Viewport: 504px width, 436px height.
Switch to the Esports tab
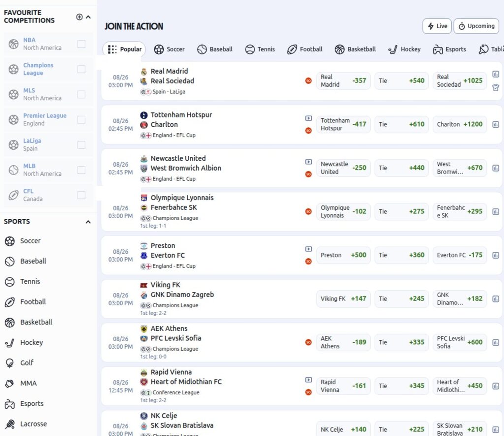pyautogui.click(x=449, y=49)
